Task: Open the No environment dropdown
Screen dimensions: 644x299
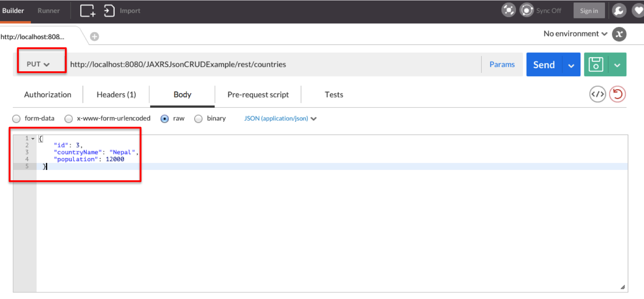Action: tap(574, 33)
